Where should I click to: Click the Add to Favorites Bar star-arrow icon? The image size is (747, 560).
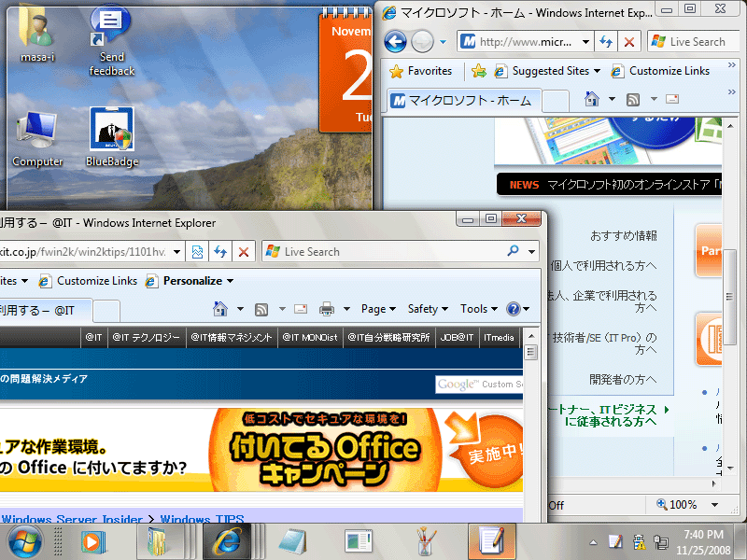pyautogui.click(x=478, y=71)
